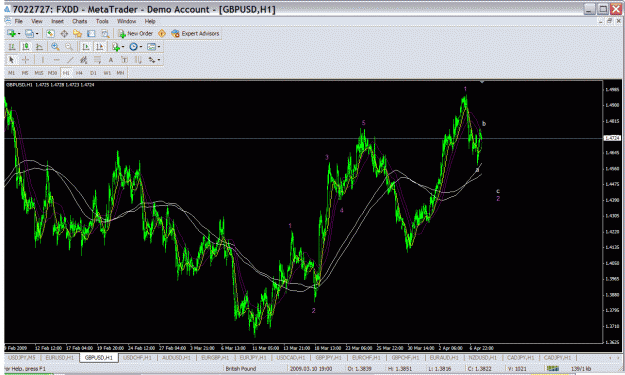The height and width of the screenshot is (375, 625).
Task: Switch to bar chart display
Action: click(12, 47)
